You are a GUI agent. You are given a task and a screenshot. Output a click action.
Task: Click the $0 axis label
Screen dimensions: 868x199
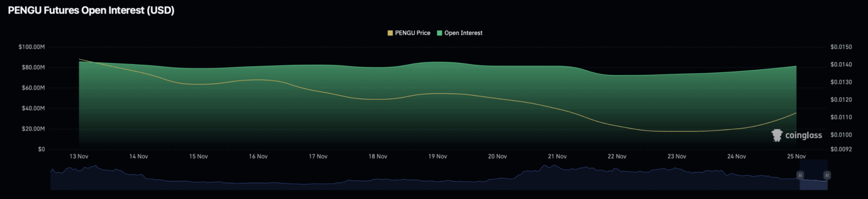point(41,149)
